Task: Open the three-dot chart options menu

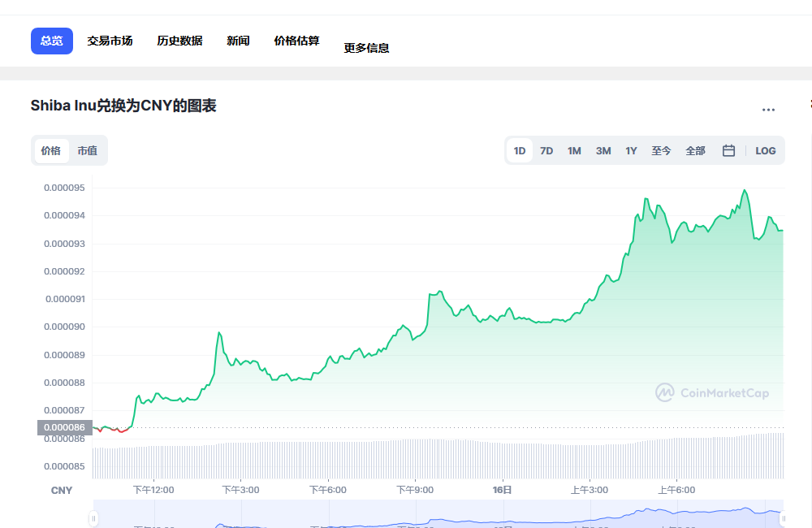Action: tap(768, 110)
